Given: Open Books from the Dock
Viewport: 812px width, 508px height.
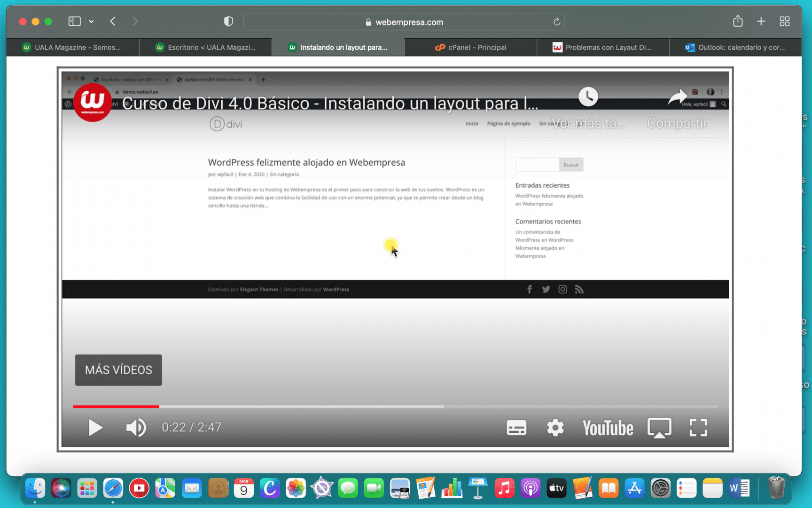Looking at the screenshot, I should pyautogui.click(x=609, y=488).
